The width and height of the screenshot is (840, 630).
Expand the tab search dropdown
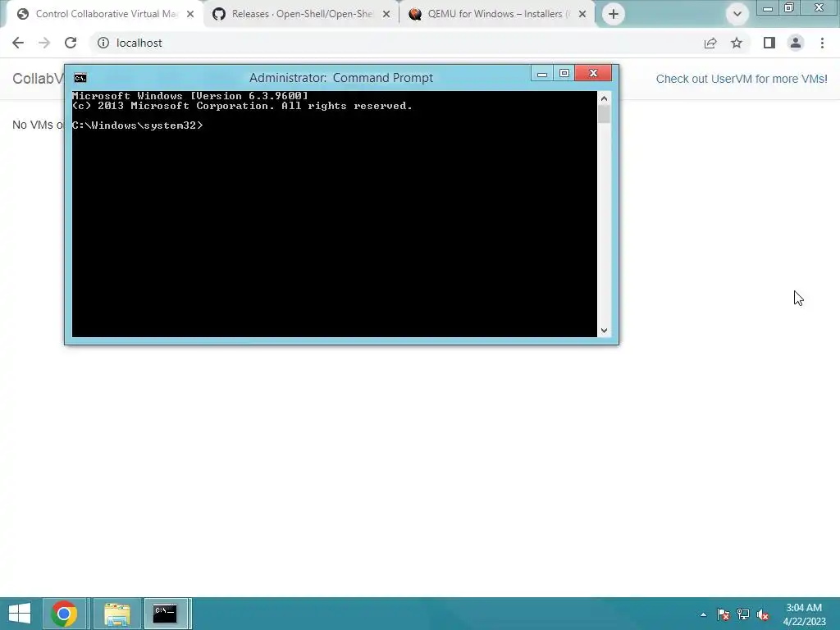[737, 14]
